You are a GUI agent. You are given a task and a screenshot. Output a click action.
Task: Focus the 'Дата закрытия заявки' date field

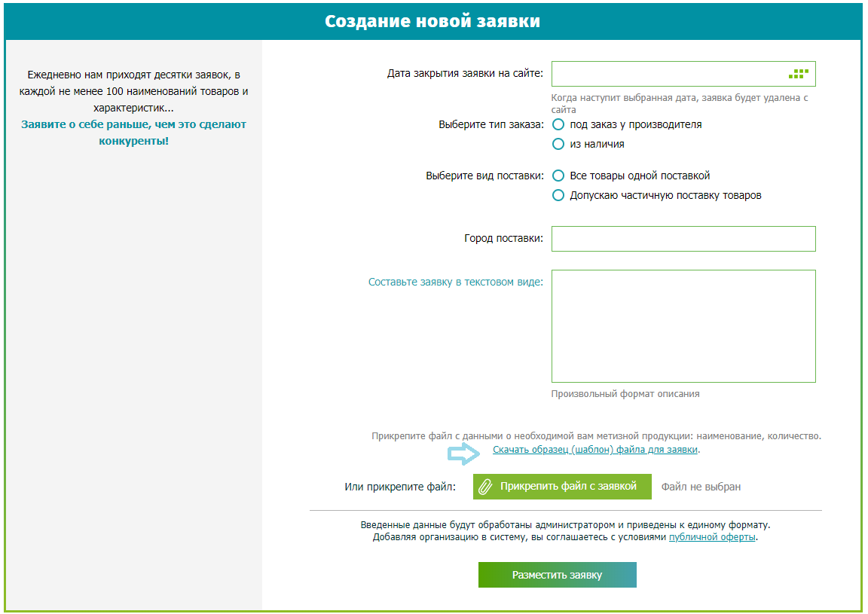click(x=683, y=74)
